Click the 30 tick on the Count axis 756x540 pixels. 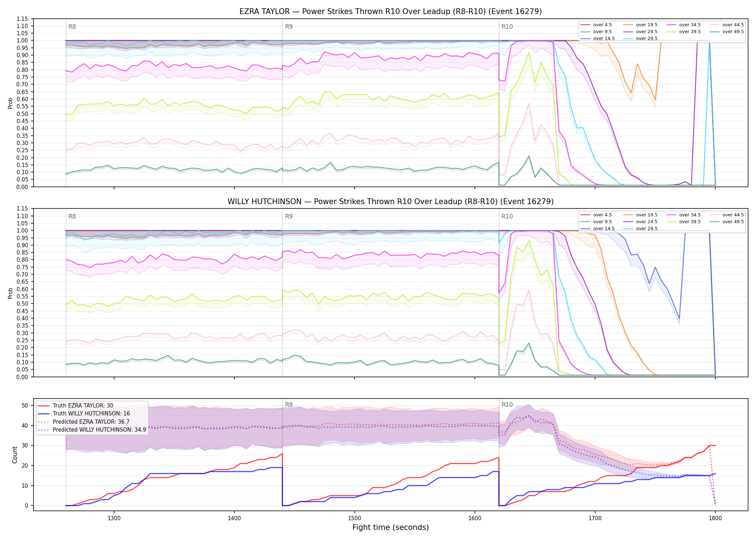coord(25,445)
